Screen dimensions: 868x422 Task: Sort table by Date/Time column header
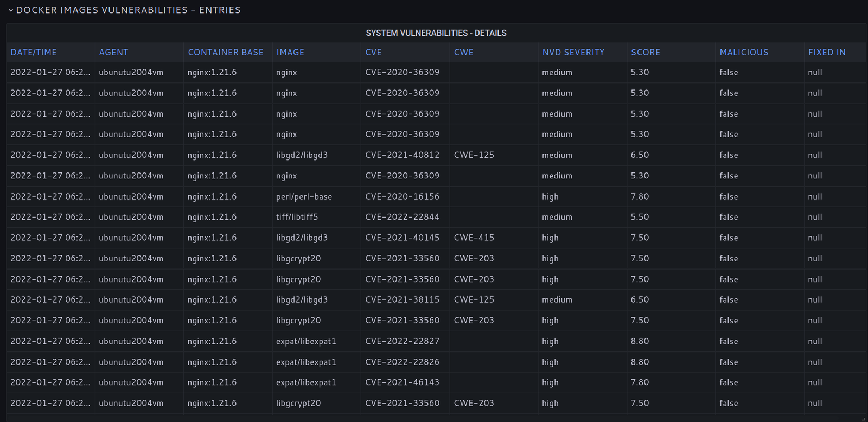pyautogui.click(x=34, y=53)
